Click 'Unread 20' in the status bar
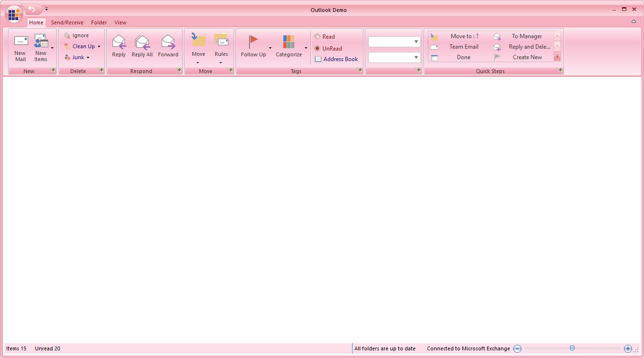The image size is (644, 358). pos(48,348)
